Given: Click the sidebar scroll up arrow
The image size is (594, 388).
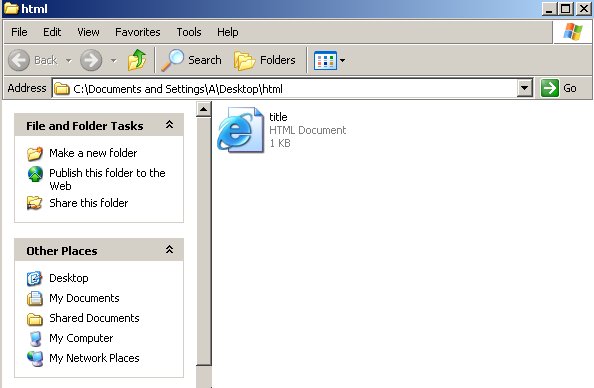Looking at the screenshot, I should [x=204, y=110].
